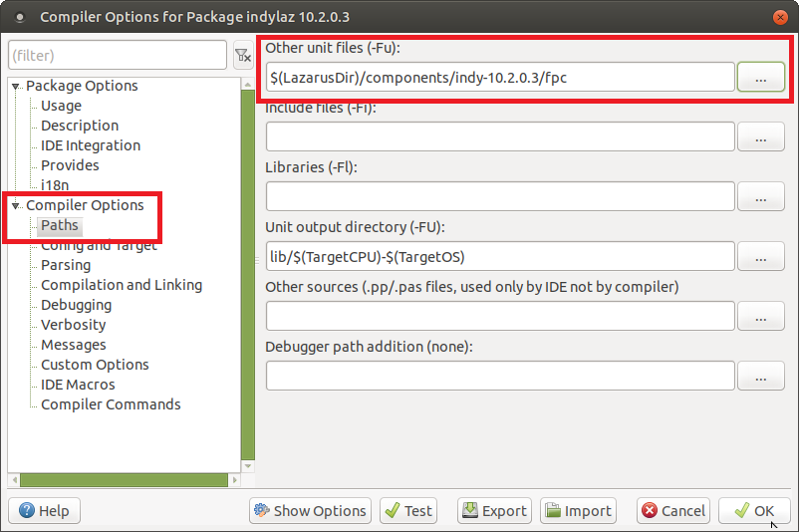Open the Compiler Commands page
This screenshot has height=532, width=799.
click(111, 404)
